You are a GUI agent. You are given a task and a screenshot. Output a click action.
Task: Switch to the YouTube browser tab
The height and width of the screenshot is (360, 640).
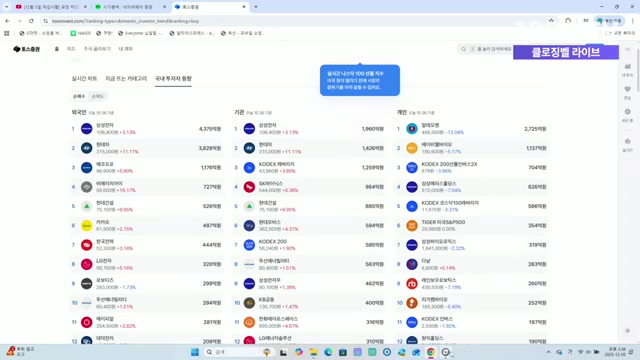50,7
